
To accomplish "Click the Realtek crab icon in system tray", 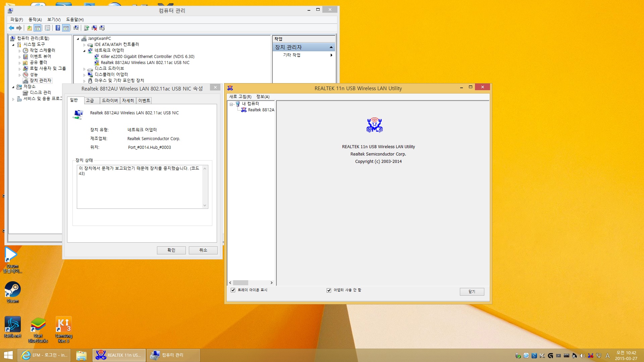I will pos(591,356).
